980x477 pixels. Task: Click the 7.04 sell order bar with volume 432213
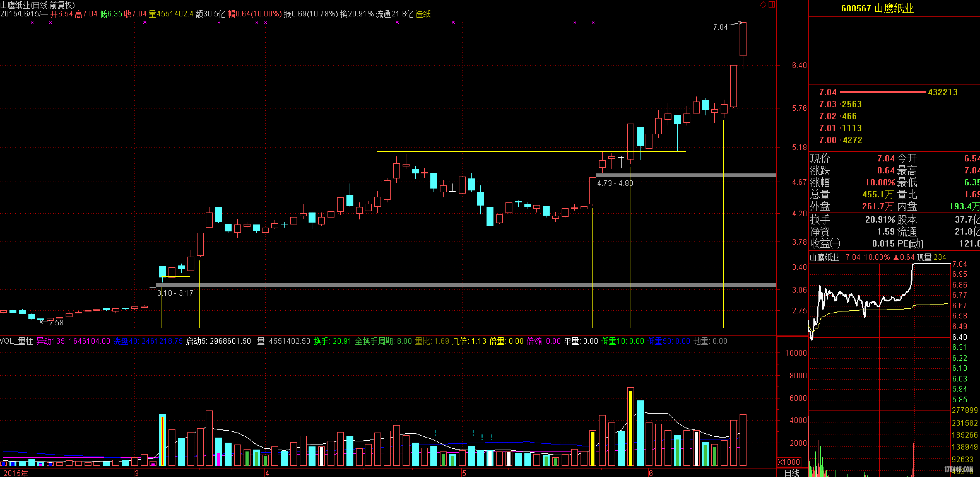pyautogui.click(x=883, y=92)
